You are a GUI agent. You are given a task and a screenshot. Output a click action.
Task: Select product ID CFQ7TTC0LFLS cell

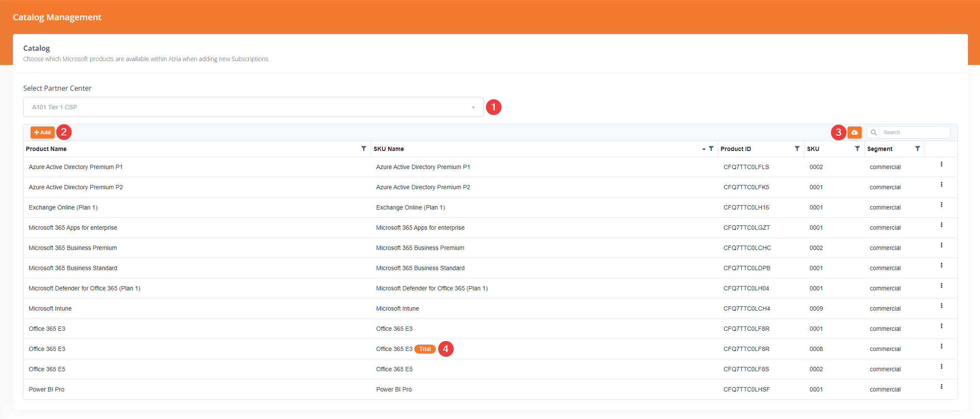click(x=746, y=167)
